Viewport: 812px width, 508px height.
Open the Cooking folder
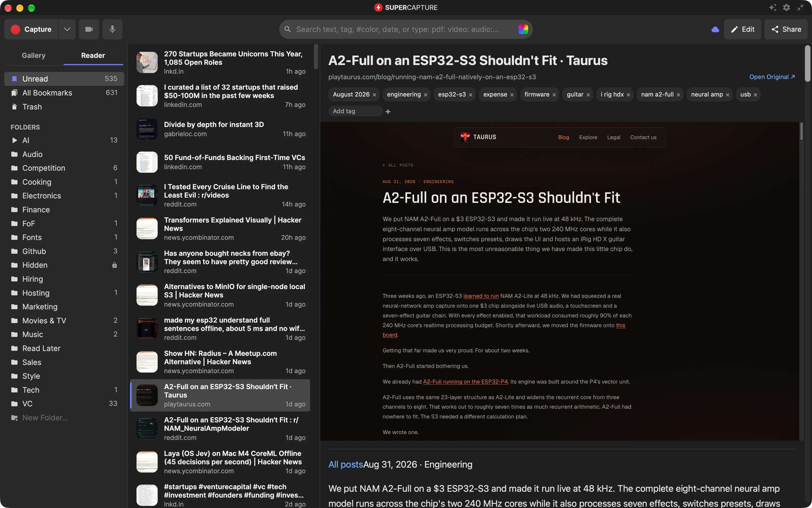[x=64, y=182]
